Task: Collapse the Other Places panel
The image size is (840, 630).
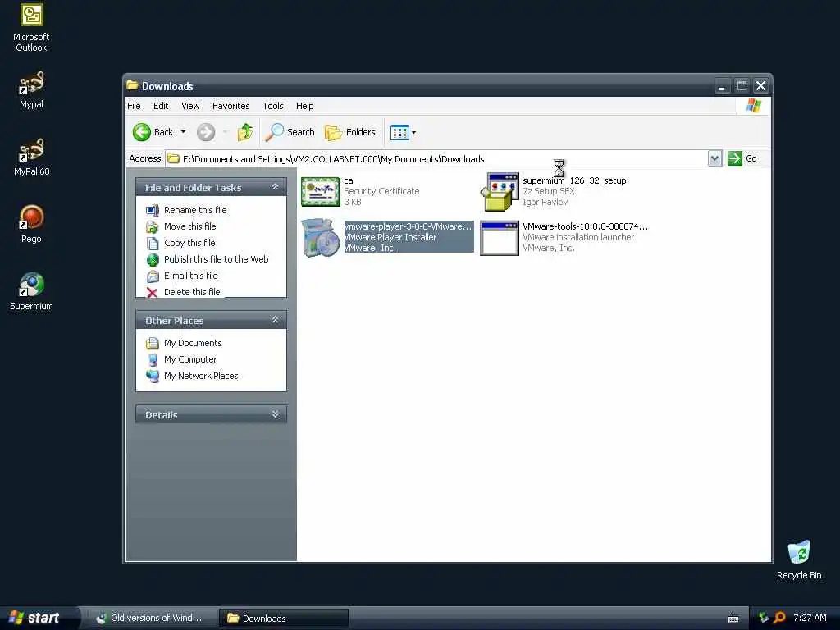Action: (x=276, y=320)
